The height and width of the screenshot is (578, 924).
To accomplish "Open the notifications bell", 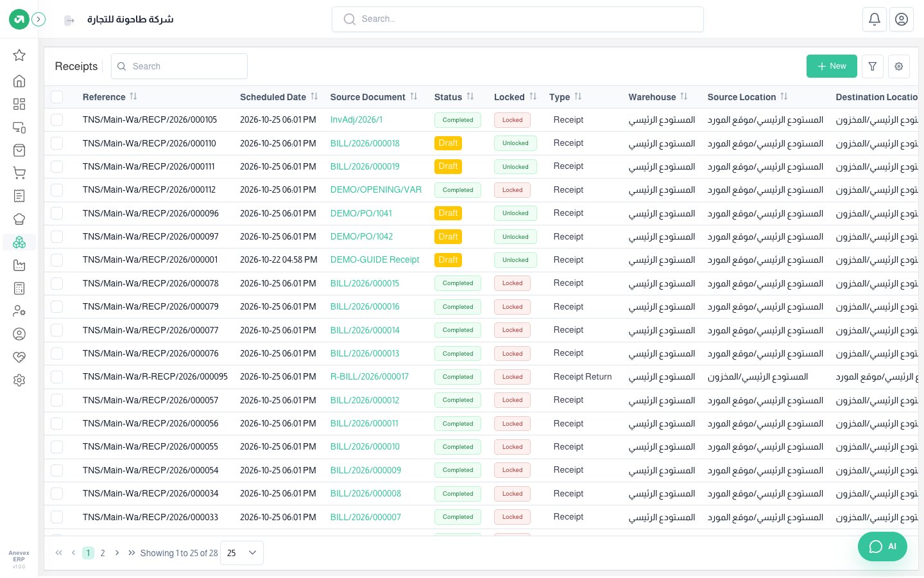I will [x=875, y=19].
